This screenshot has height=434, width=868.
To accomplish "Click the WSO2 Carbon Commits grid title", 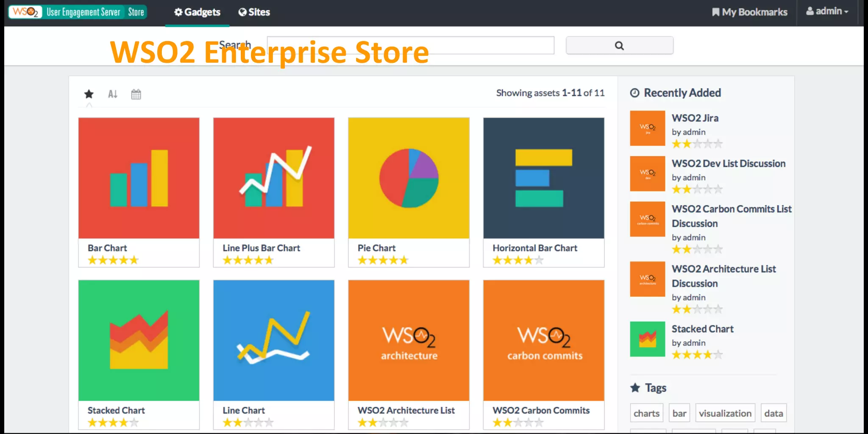I will [x=541, y=410].
